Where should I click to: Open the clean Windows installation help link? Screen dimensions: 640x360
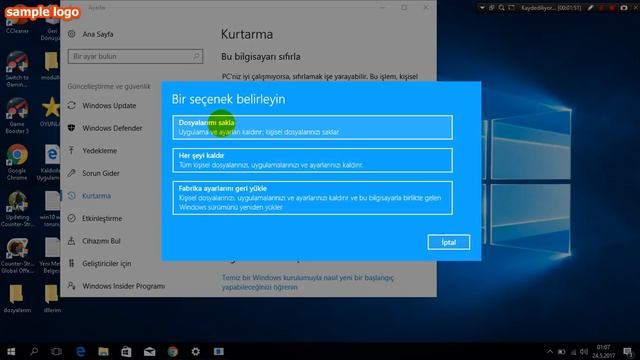point(308,282)
